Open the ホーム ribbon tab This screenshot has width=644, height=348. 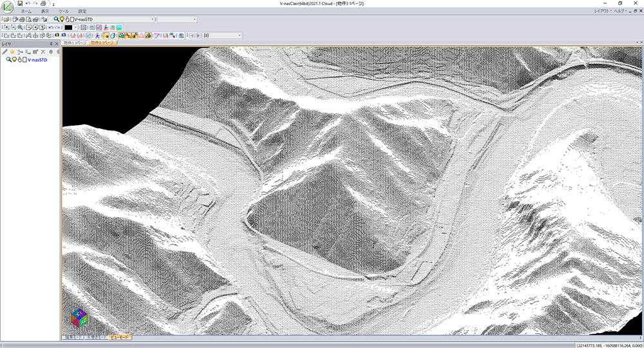(26, 12)
